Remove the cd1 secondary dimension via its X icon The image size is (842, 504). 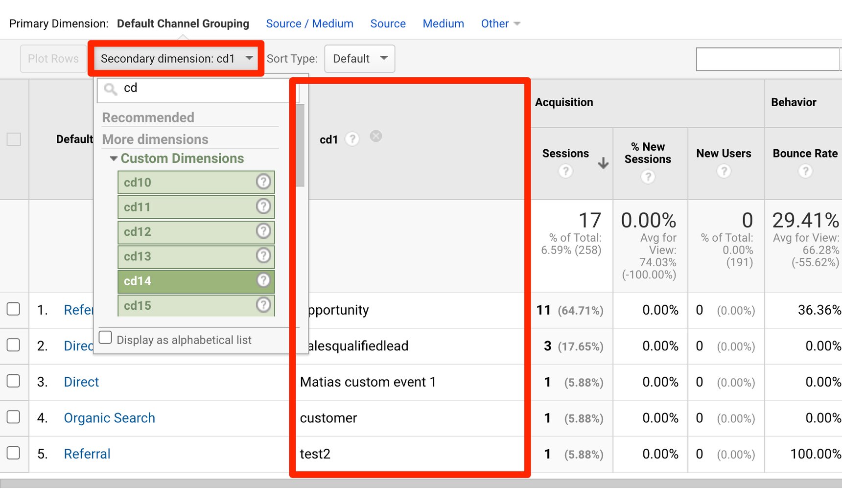click(x=375, y=136)
